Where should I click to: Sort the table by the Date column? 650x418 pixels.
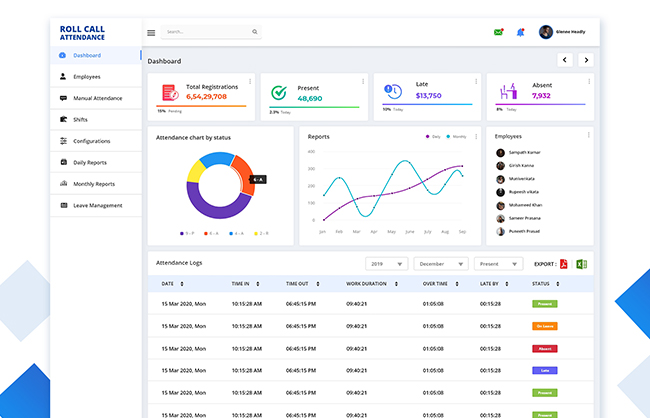click(x=182, y=284)
